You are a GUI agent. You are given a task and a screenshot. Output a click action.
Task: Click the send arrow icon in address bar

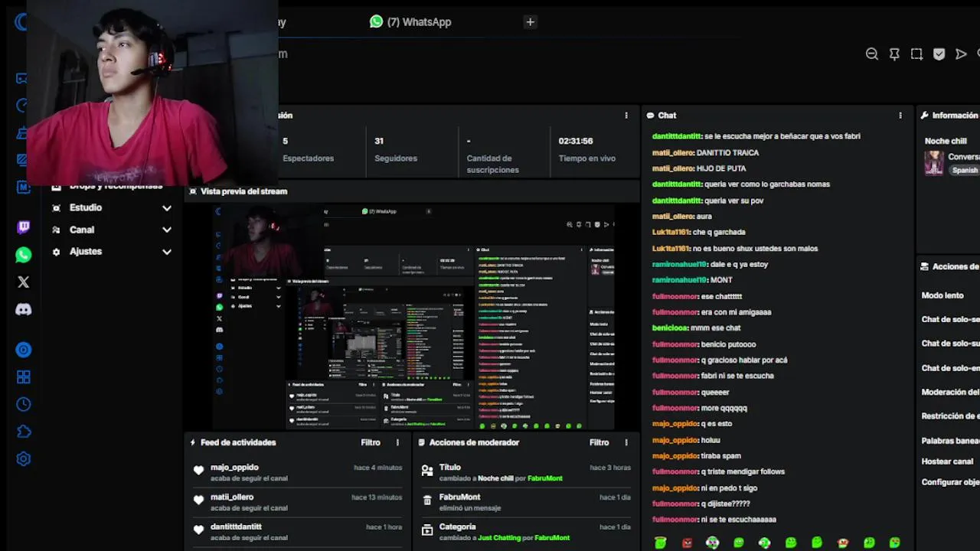tap(961, 54)
